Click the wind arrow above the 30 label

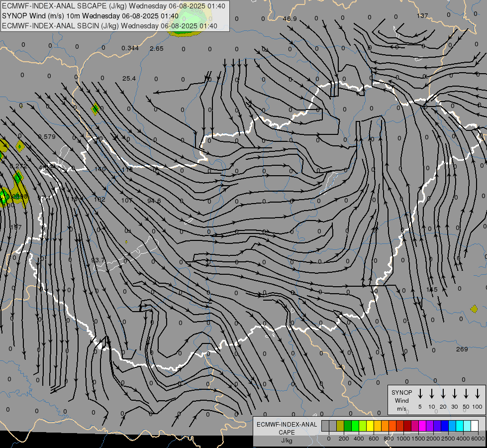[x=454, y=394]
